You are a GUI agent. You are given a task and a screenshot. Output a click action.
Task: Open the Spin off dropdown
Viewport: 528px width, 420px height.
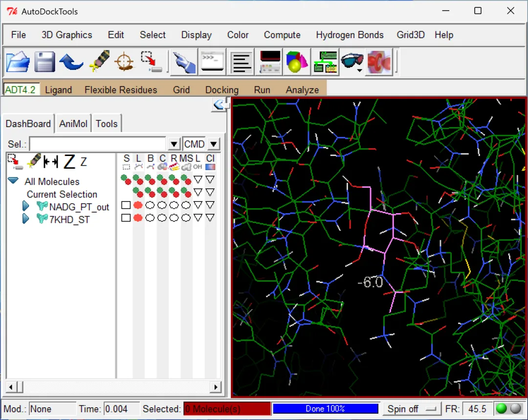pyautogui.click(x=413, y=409)
